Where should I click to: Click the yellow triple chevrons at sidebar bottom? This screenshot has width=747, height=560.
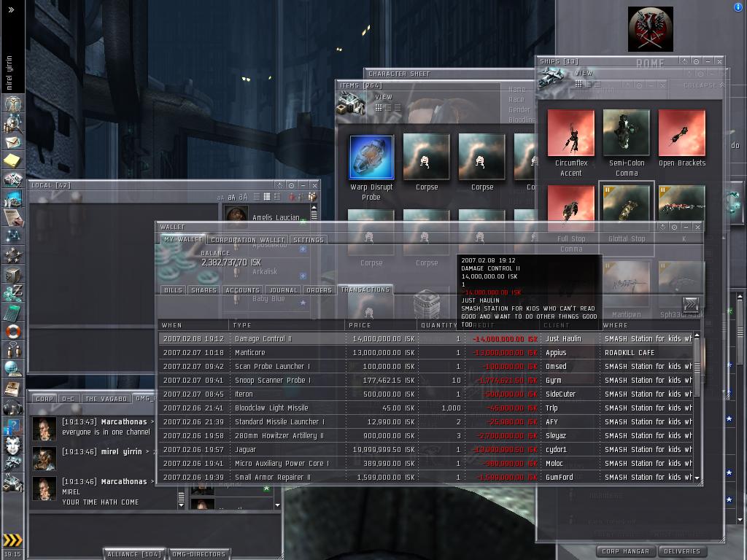coord(13,540)
